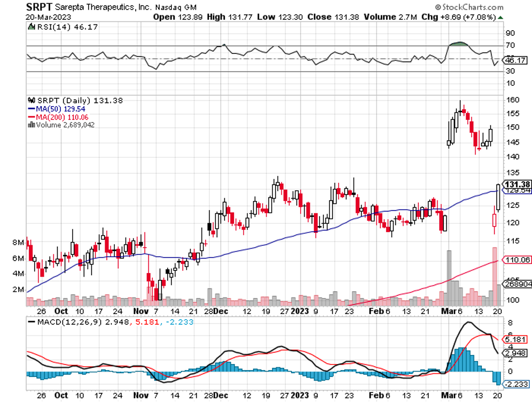Click the blue -2.233 histogram value in the MACD legend

pyautogui.click(x=180, y=322)
